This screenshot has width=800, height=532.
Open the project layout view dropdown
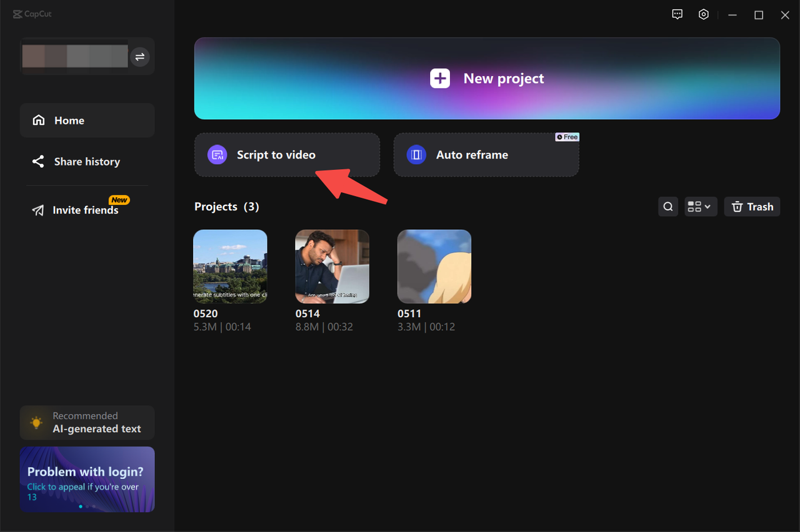pyautogui.click(x=701, y=206)
